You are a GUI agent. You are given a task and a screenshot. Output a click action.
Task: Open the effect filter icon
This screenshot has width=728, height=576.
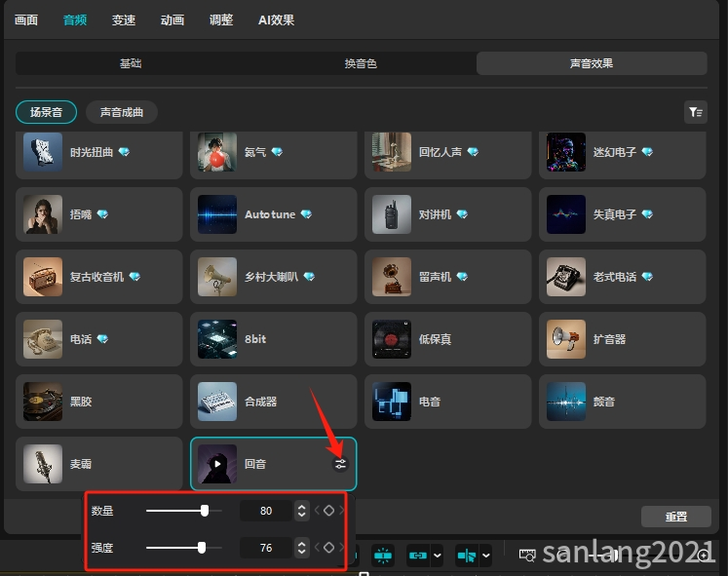pyautogui.click(x=696, y=112)
